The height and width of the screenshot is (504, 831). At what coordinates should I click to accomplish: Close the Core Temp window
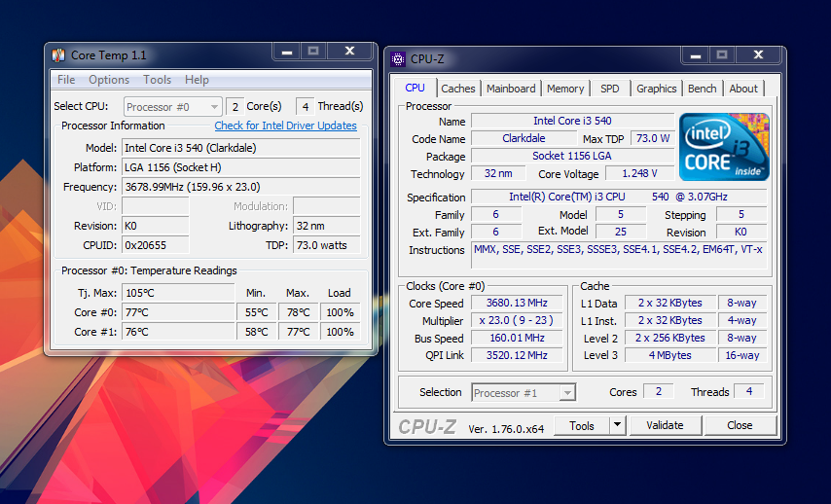pos(349,52)
